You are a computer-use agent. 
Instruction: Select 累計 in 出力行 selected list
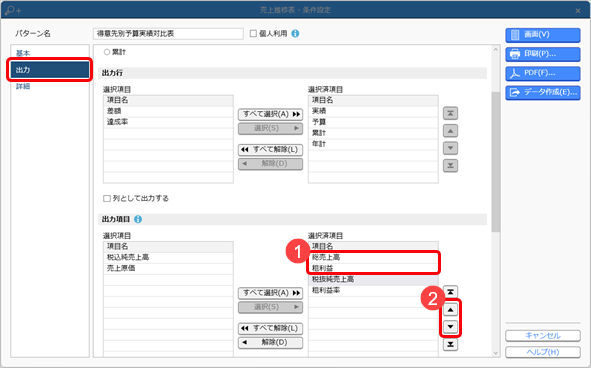373,133
